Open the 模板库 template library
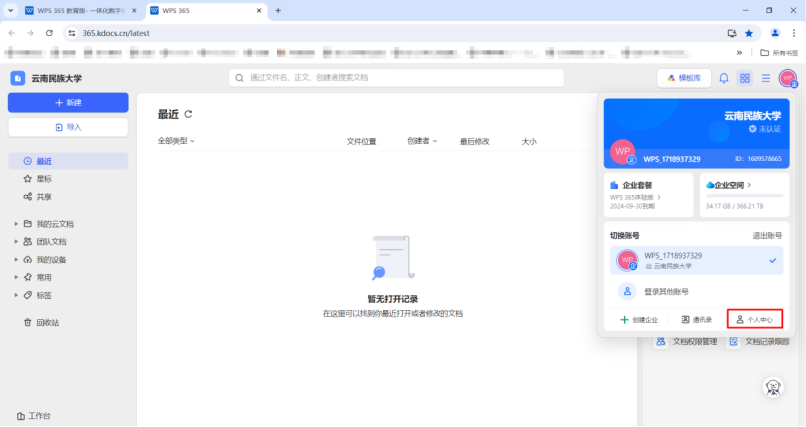 point(684,78)
